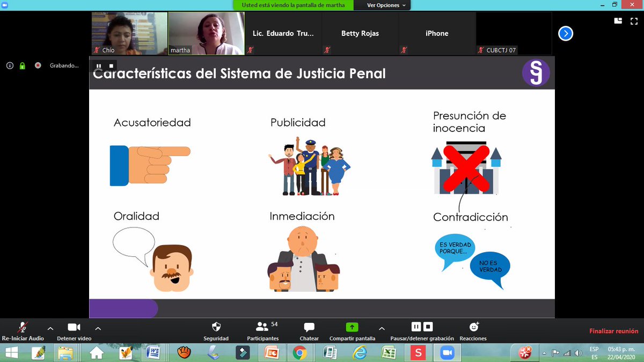Open Zoom app icon in taskbar

click(x=447, y=352)
